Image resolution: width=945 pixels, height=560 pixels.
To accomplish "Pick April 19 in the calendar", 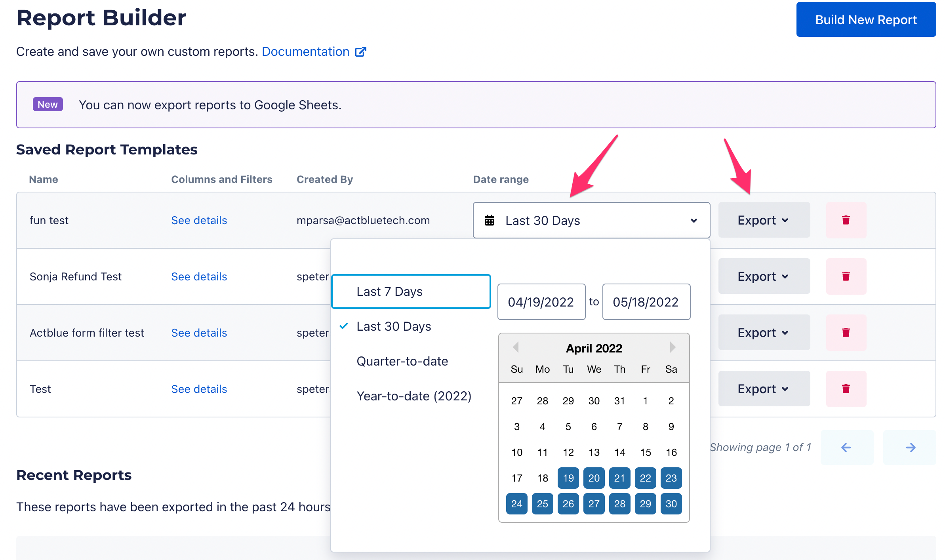I will click(x=568, y=478).
